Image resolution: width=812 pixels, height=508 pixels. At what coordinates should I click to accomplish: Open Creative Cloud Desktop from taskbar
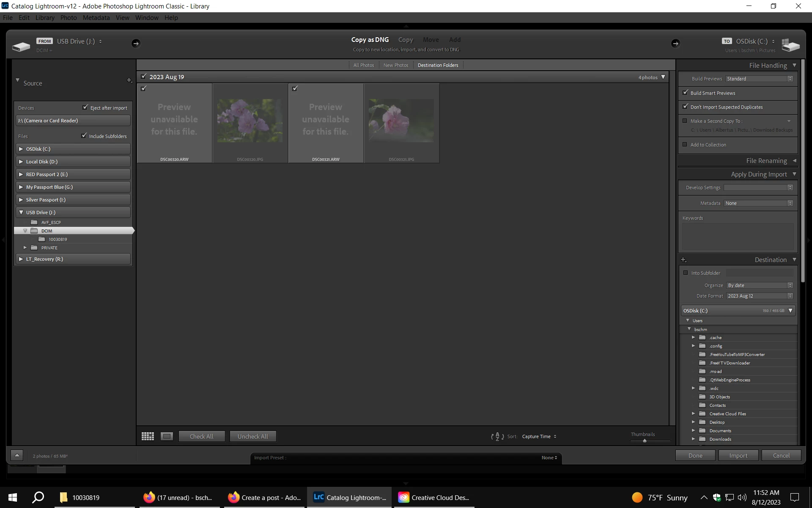pos(434,497)
